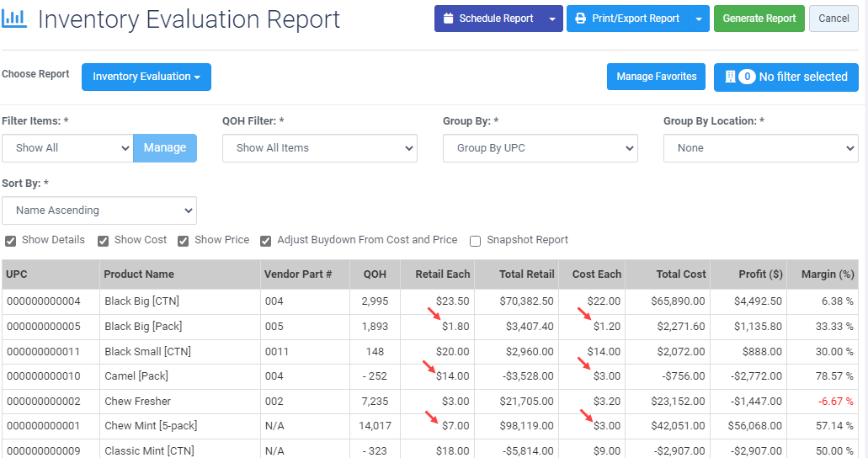This screenshot has width=868, height=458.
Task: Click the calendar icon on Schedule Report
Action: [449, 19]
